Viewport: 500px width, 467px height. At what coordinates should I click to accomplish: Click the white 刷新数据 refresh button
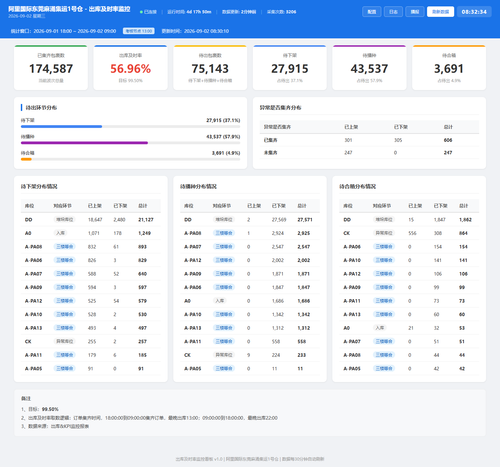[440, 12]
